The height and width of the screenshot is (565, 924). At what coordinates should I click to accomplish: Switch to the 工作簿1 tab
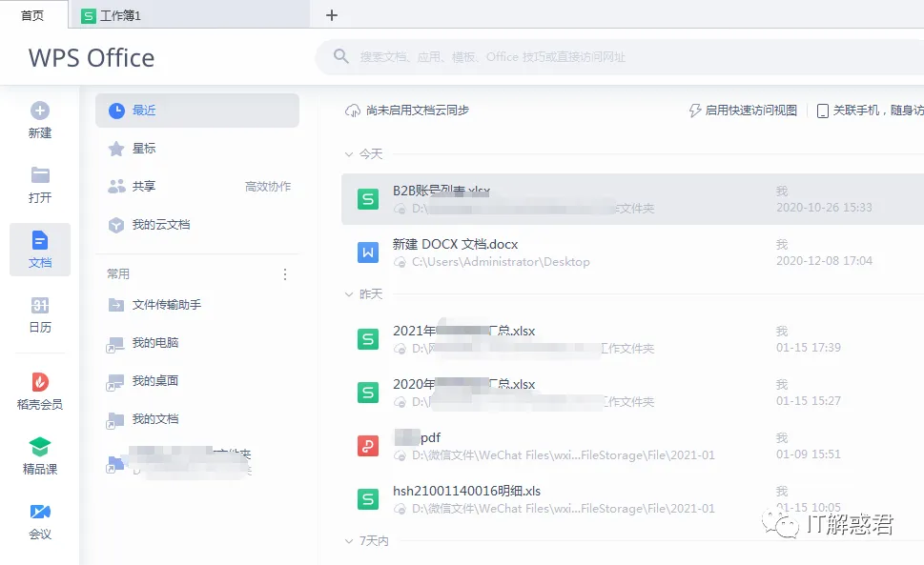190,15
